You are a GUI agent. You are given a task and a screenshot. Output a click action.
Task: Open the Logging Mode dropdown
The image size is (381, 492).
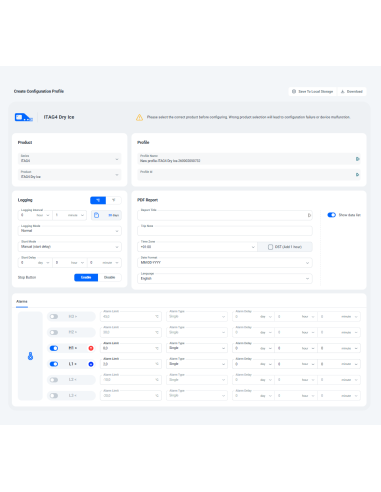(x=69, y=231)
